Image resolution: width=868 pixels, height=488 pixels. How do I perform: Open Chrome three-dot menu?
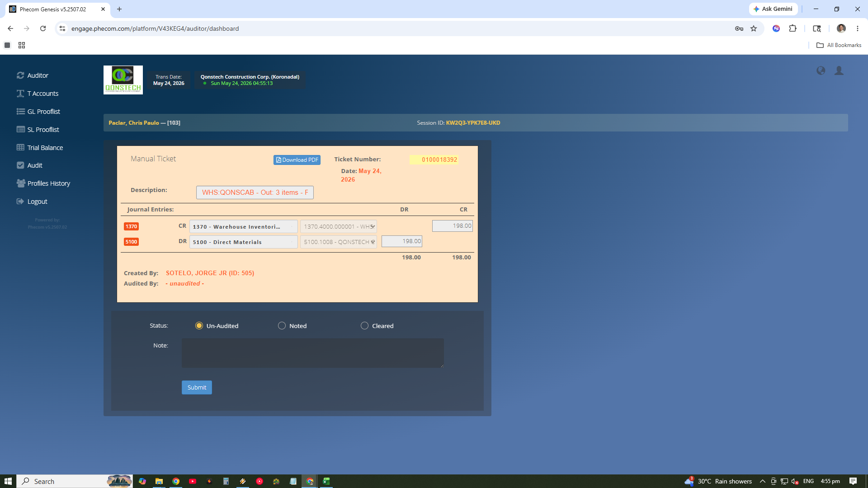click(858, 28)
